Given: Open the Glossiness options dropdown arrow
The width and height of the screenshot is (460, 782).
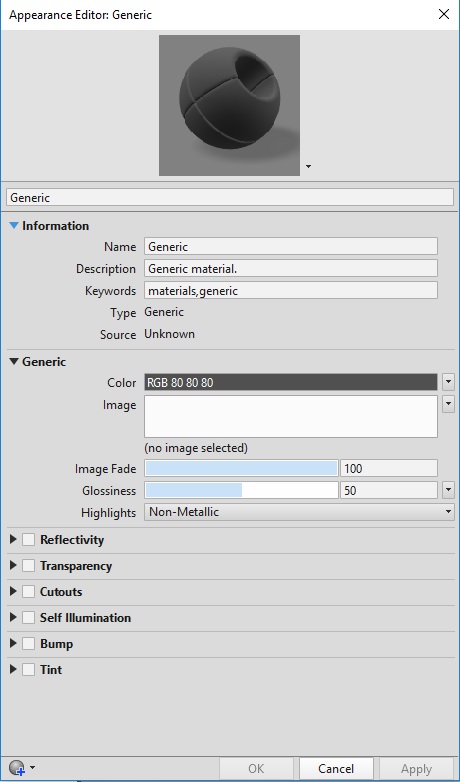Looking at the screenshot, I should 448,490.
